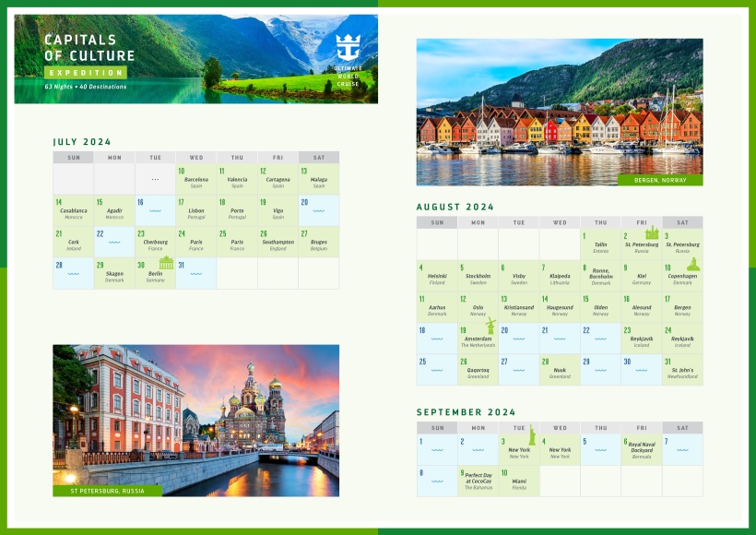
Task: Select the July 11 Valencia cell
Action: point(237,179)
